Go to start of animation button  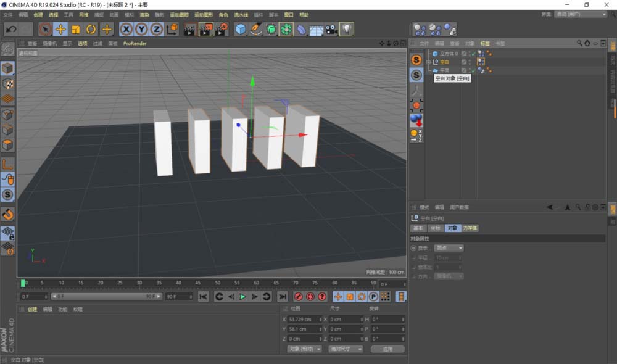click(x=203, y=297)
